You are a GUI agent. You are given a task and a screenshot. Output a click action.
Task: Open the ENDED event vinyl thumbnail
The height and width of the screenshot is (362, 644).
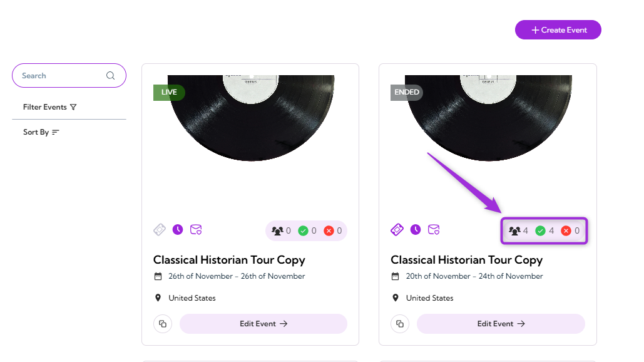point(488,118)
